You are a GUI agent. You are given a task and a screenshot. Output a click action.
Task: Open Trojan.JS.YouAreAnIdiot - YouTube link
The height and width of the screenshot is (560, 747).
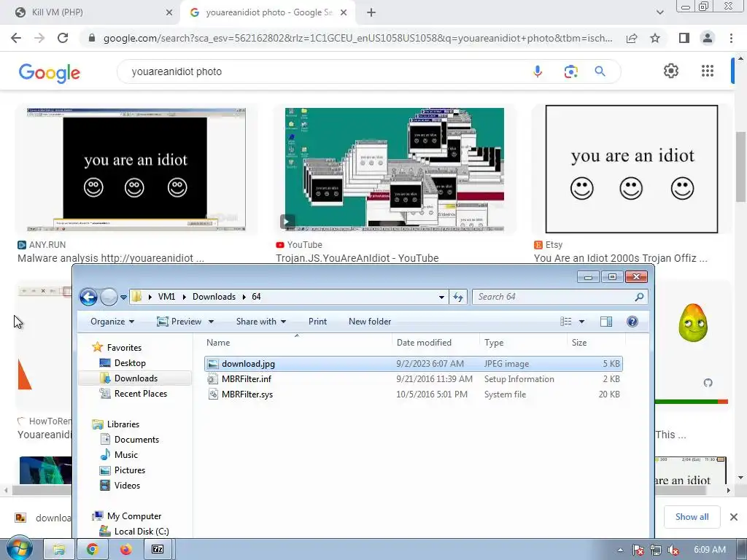tap(357, 258)
